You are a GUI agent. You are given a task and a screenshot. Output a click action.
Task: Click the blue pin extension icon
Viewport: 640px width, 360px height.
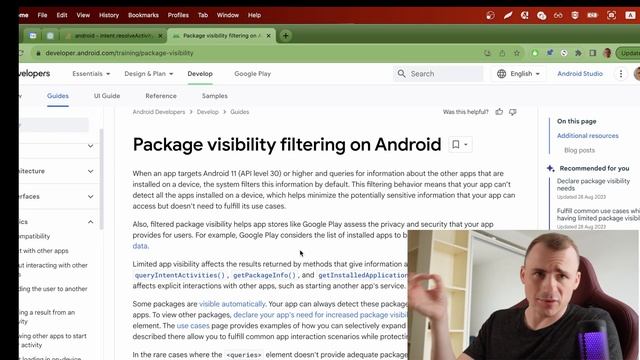click(550, 53)
